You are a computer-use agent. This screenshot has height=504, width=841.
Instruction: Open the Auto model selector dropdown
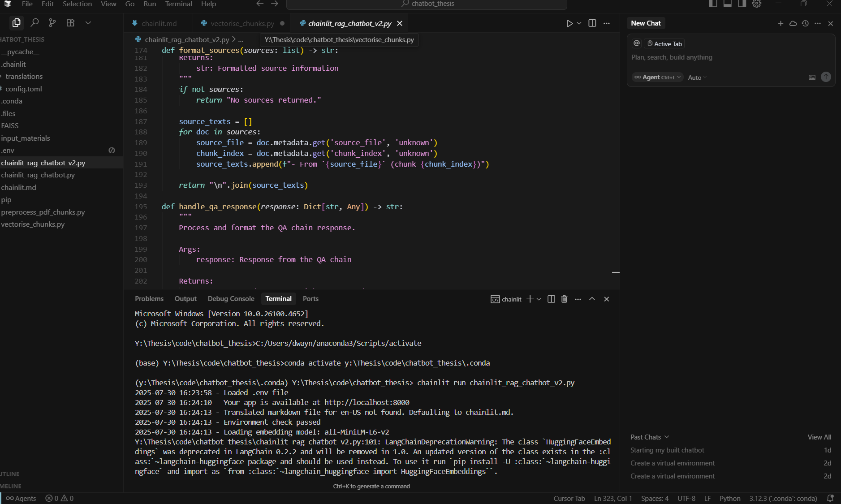point(697,78)
